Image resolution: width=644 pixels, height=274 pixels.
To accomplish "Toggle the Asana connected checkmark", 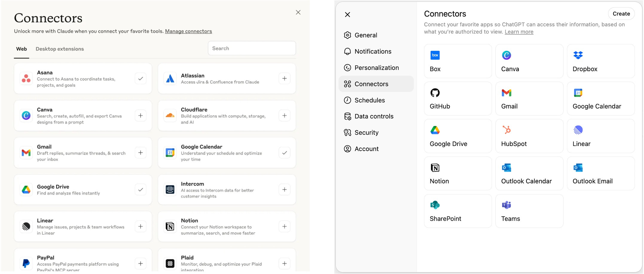I will (141, 78).
